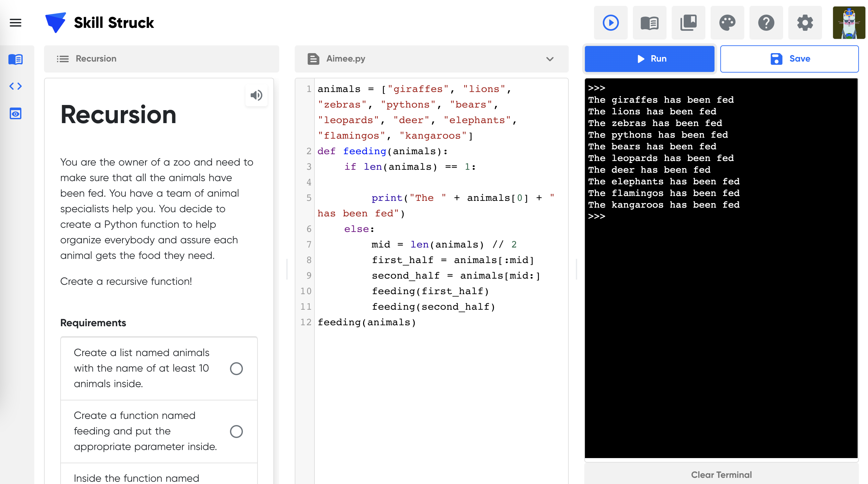This screenshot has height=484, width=868.
Task: Click the Skill Struck logo
Action: click(100, 23)
